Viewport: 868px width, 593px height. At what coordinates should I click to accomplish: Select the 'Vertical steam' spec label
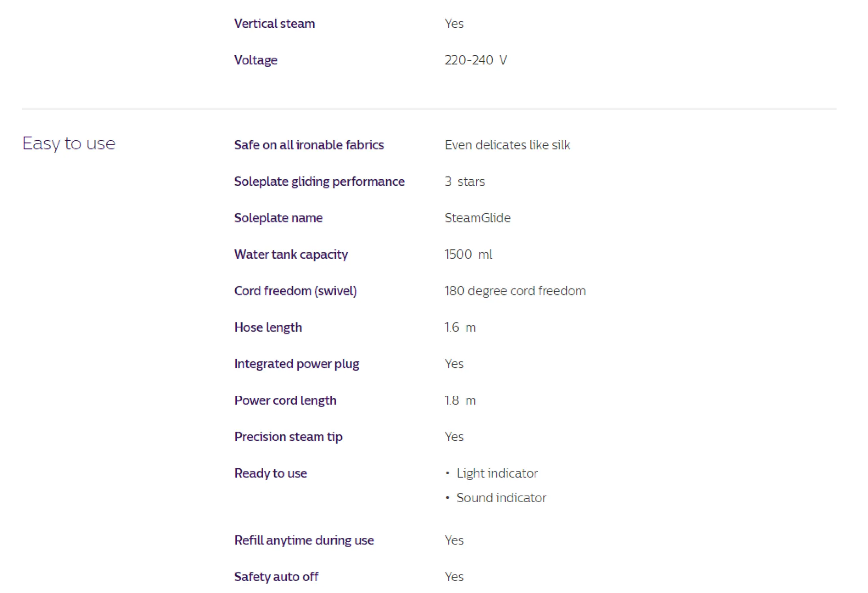275,24
